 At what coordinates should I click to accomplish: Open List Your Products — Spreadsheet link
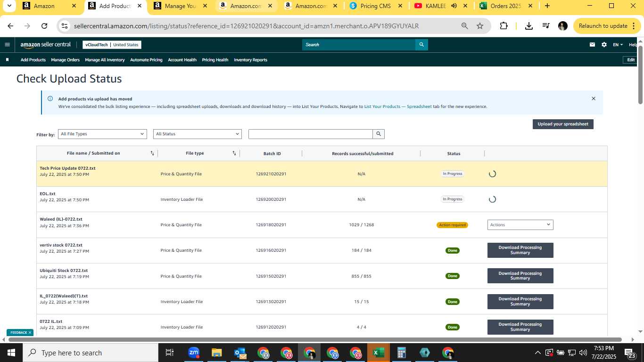pyautogui.click(x=398, y=107)
